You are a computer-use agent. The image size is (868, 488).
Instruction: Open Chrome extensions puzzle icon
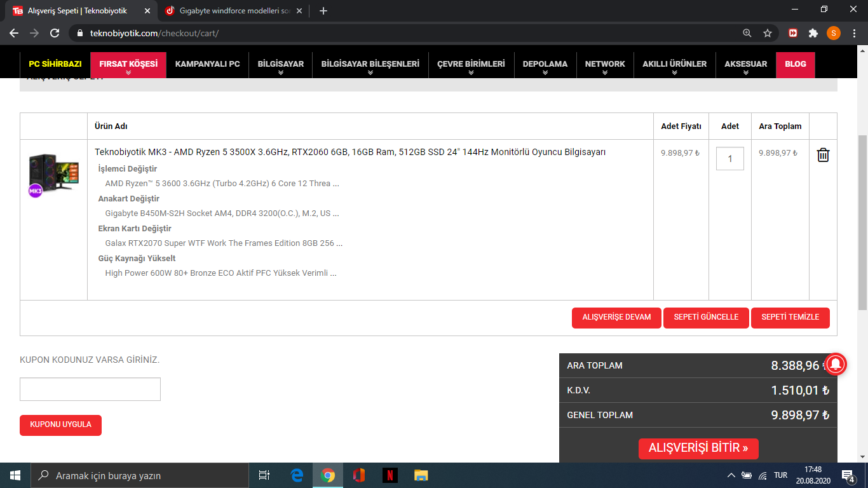click(x=813, y=33)
